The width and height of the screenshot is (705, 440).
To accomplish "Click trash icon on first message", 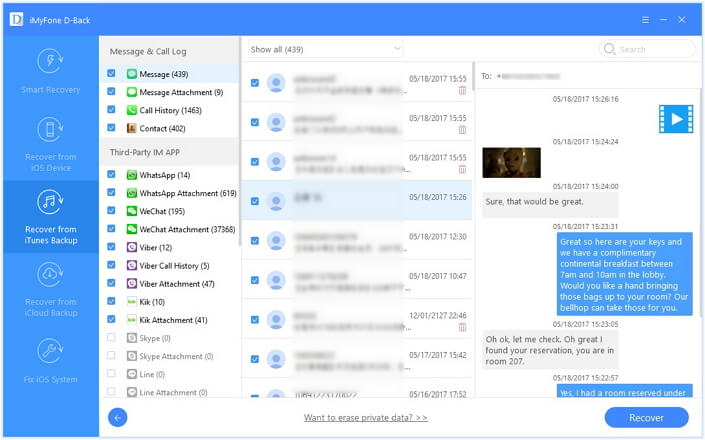I will tap(462, 90).
